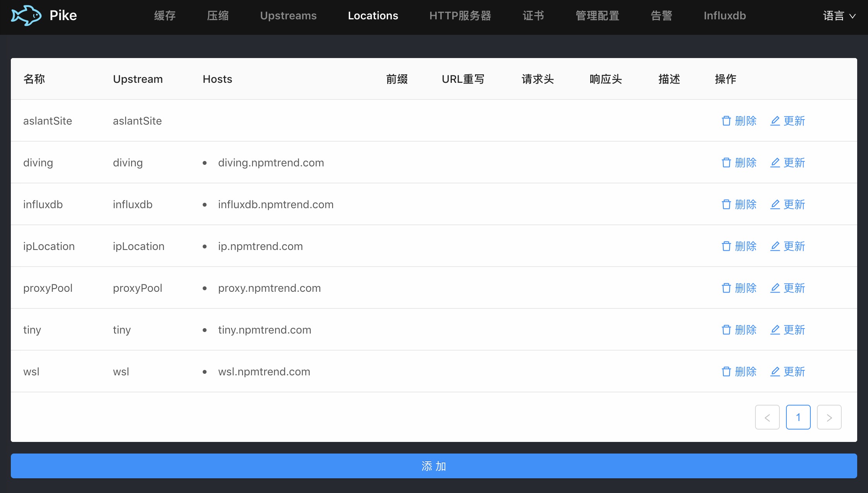Navigate to the Influxdb tab
868x493 pixels.
pyautogui.click(x=724, y=16)
